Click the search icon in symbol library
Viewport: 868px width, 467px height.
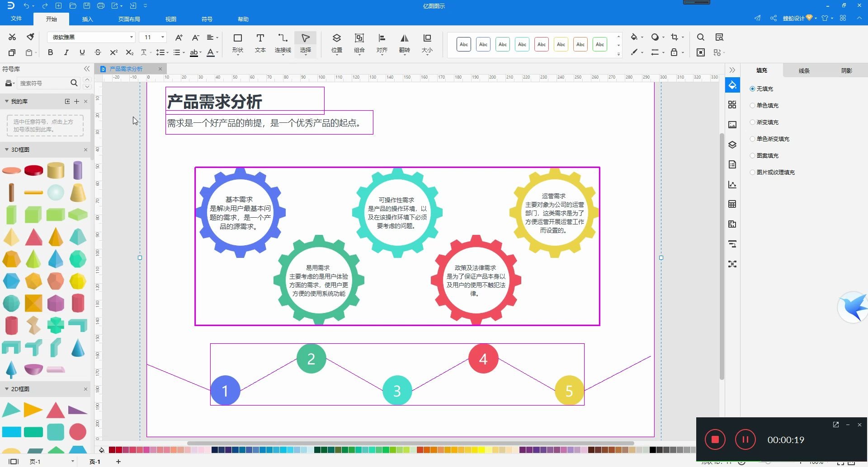[74, 83]
